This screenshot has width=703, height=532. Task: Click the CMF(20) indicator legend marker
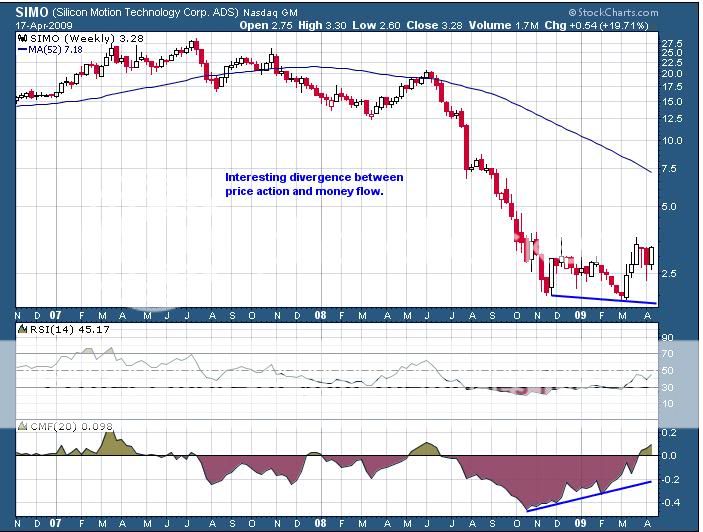[x=22, y=427]
